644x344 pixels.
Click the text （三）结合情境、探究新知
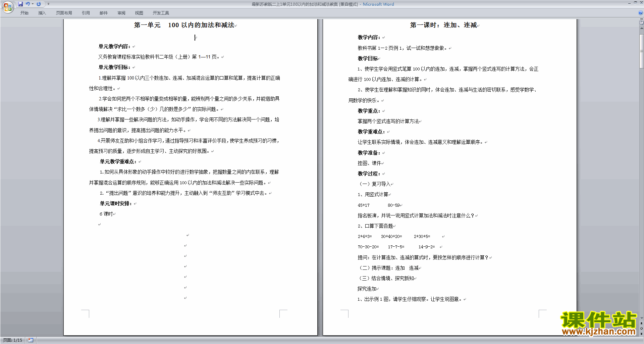tap(386, 278)
